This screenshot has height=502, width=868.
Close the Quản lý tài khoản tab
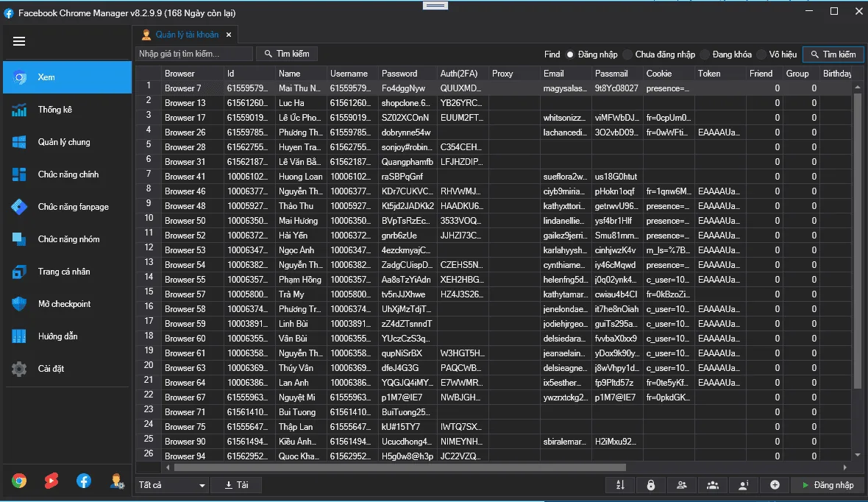tap(229, 35)
